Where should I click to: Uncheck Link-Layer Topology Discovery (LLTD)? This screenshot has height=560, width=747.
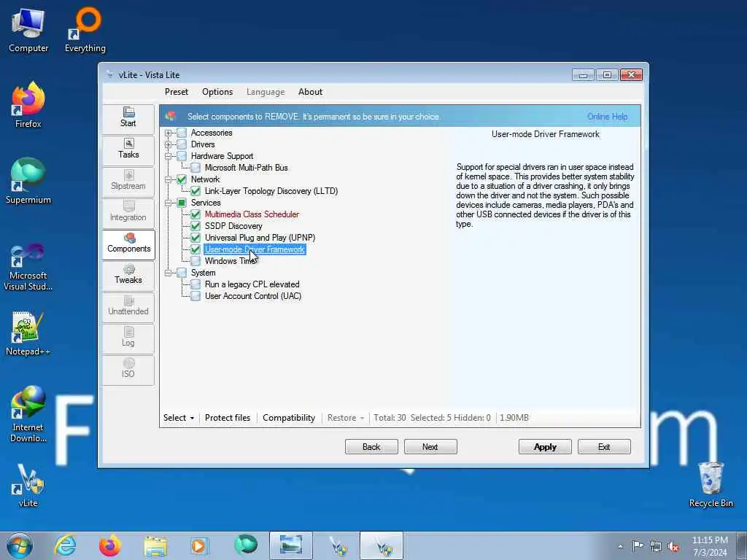196,191
